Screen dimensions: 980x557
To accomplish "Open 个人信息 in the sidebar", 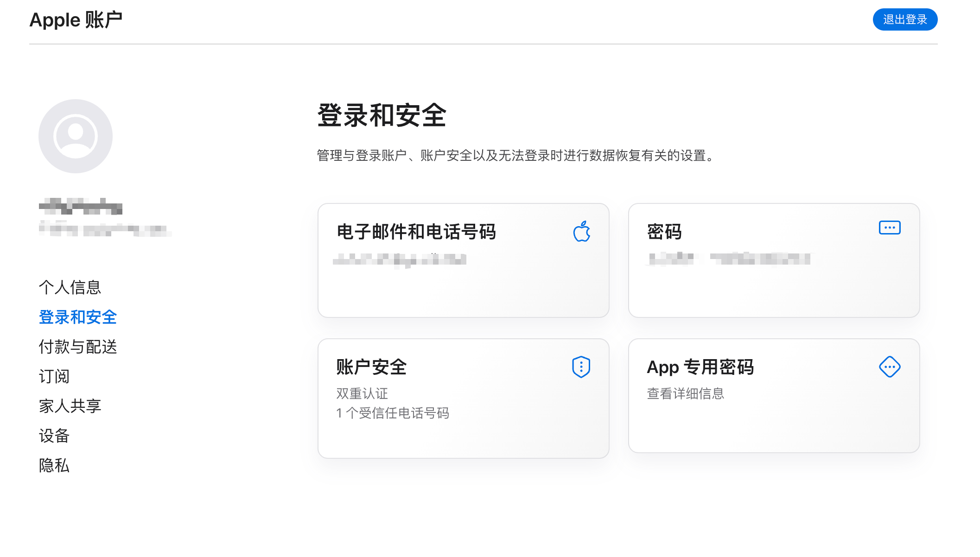I will [70, 287].
